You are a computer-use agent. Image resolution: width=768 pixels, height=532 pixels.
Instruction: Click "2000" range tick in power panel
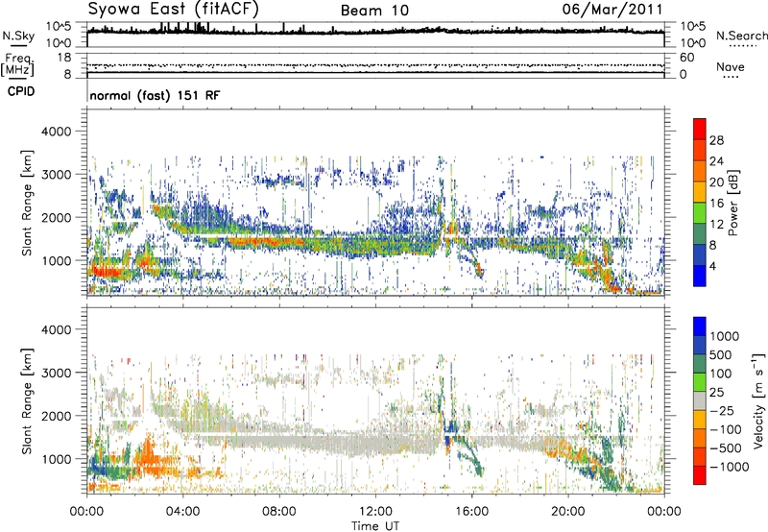tap(56, 217)
